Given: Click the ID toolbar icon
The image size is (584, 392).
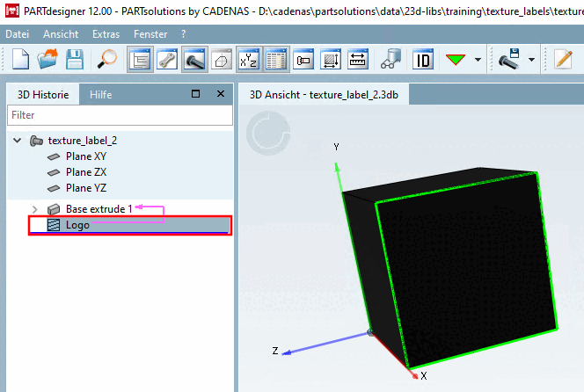Looking at the screenshot, I should (x=423, y=59).
